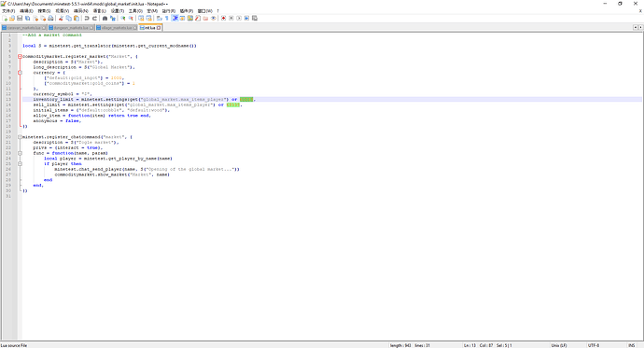Collapse currency table fold on line 8
The width and height of the screenshot is (644, 348).
20,73
